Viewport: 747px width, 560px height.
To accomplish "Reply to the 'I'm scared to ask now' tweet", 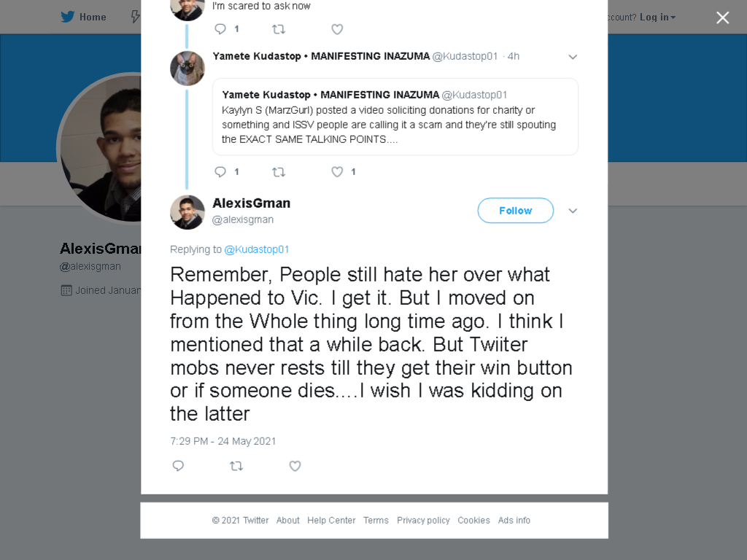I will [x=220, y=29].
